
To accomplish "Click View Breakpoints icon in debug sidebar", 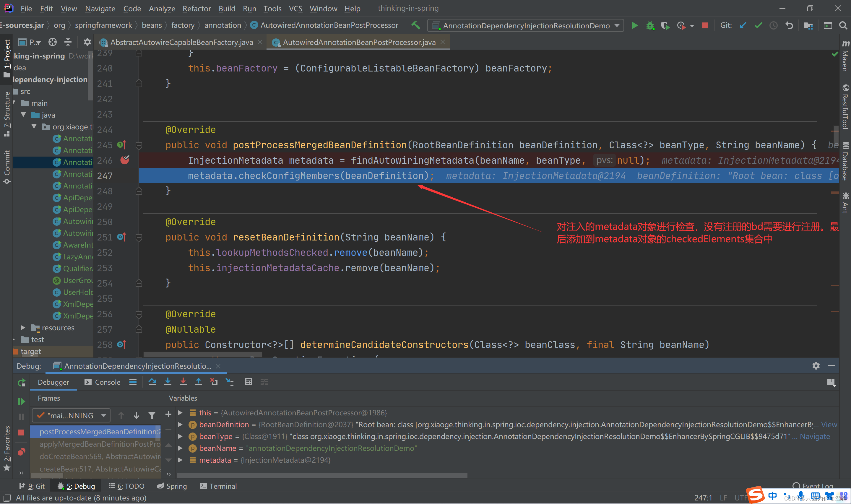I will [x=21, y=452].
